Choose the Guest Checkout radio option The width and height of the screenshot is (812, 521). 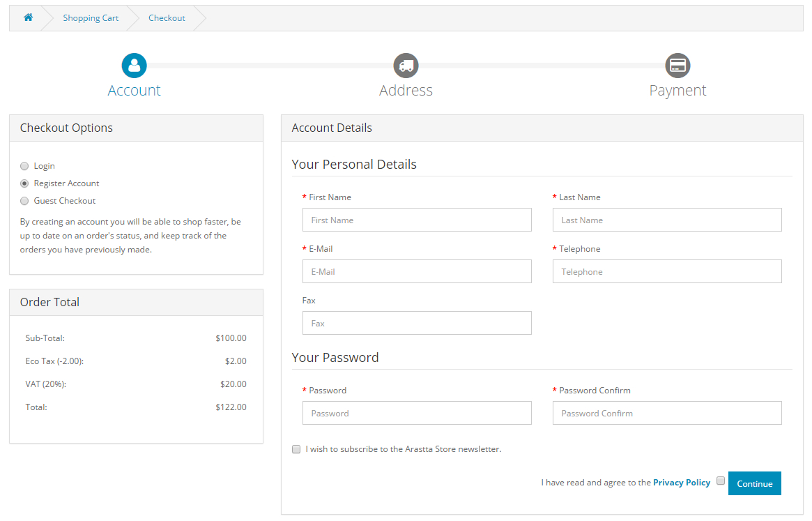click(x=24, y=201)
